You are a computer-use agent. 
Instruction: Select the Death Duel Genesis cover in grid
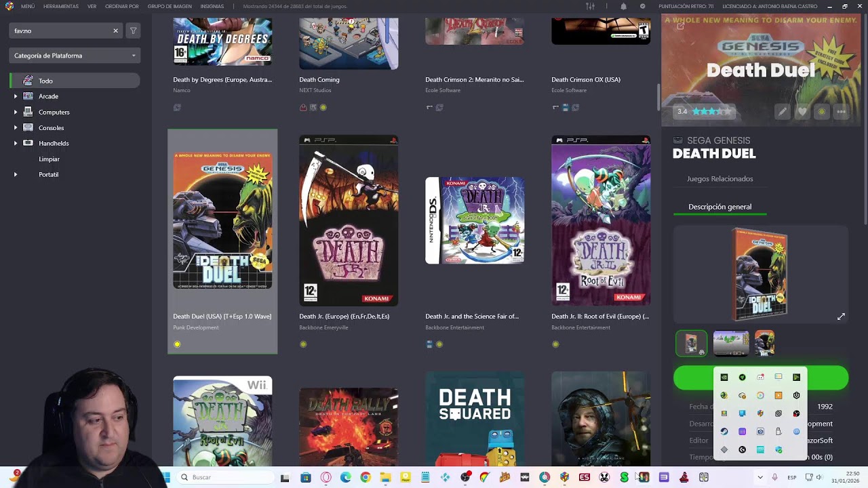(222, 221)
